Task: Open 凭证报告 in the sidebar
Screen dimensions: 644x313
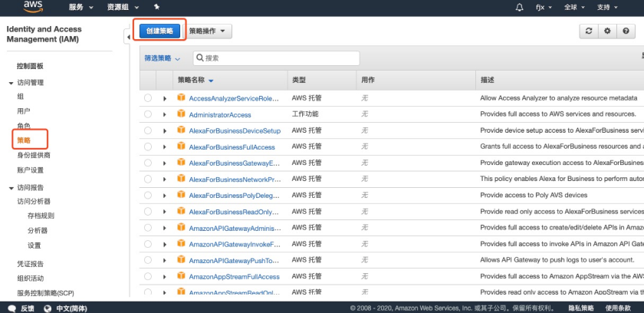Action: 30,264
